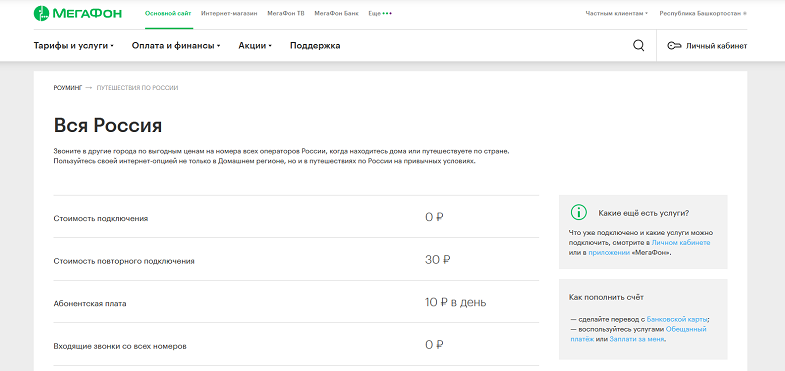Open the Заплати за меня link

click(637, 339)
